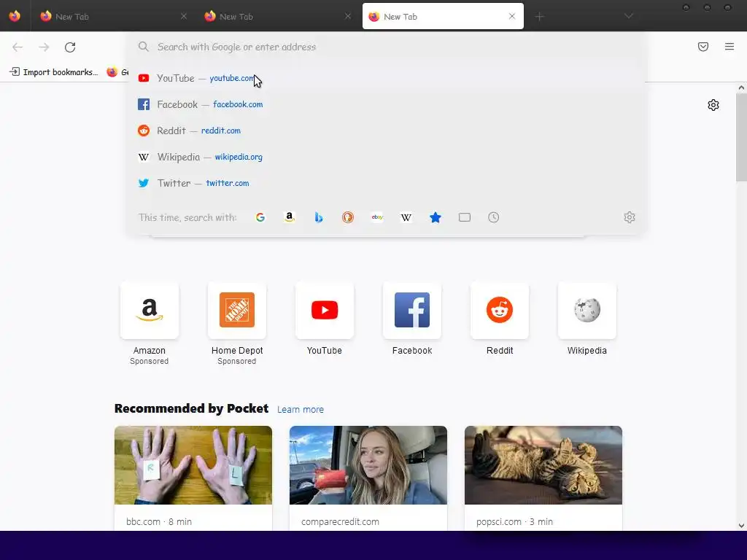The width and height of the screenshot is (747, 560).
Task: Reload the current page
Action: click(70, 47)
